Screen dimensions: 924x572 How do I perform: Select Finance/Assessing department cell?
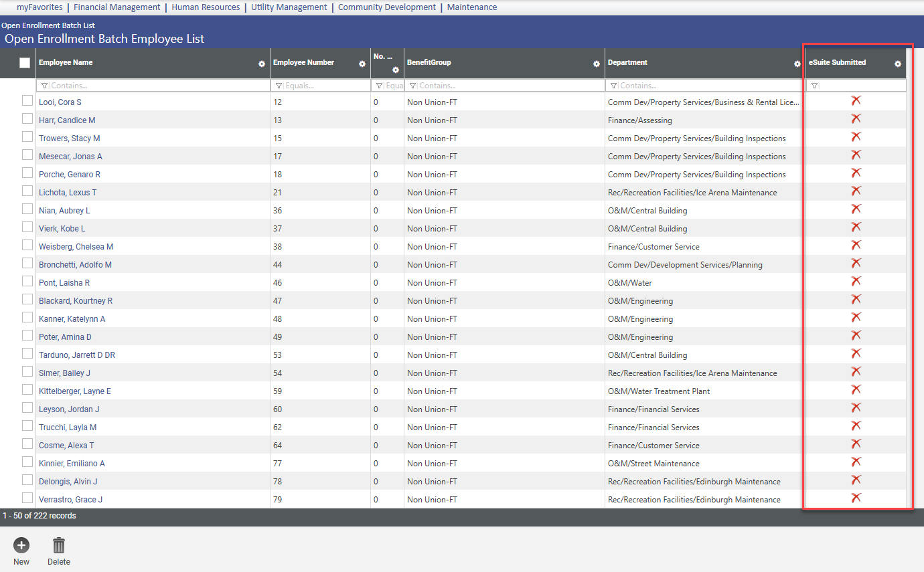pyautogui.click(x=640, y=120)
